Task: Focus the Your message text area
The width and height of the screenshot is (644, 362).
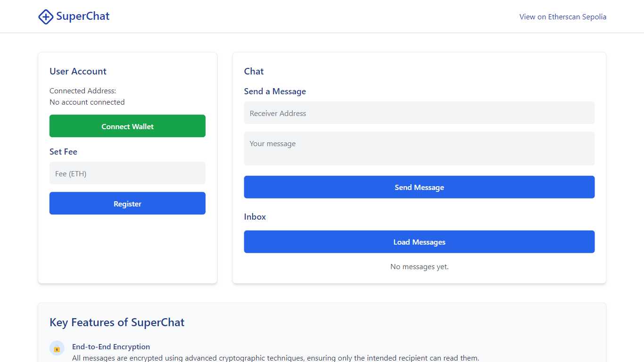Action: pyautogui.click(x=419, y=148)
